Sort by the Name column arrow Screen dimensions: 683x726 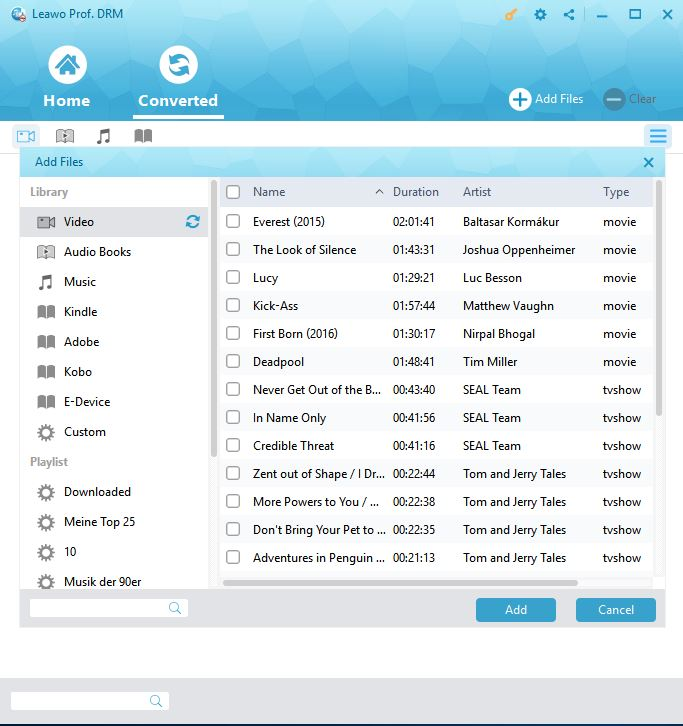[379, 192]
